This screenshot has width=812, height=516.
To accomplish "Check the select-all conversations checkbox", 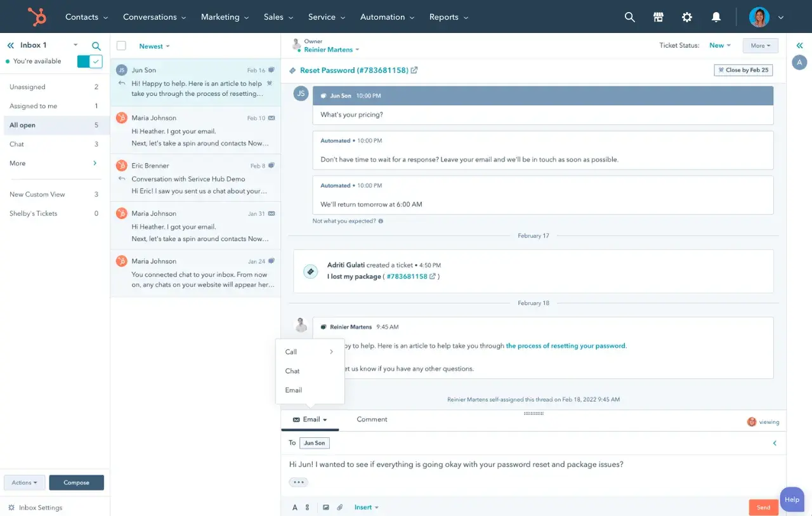I will (120, 46).
